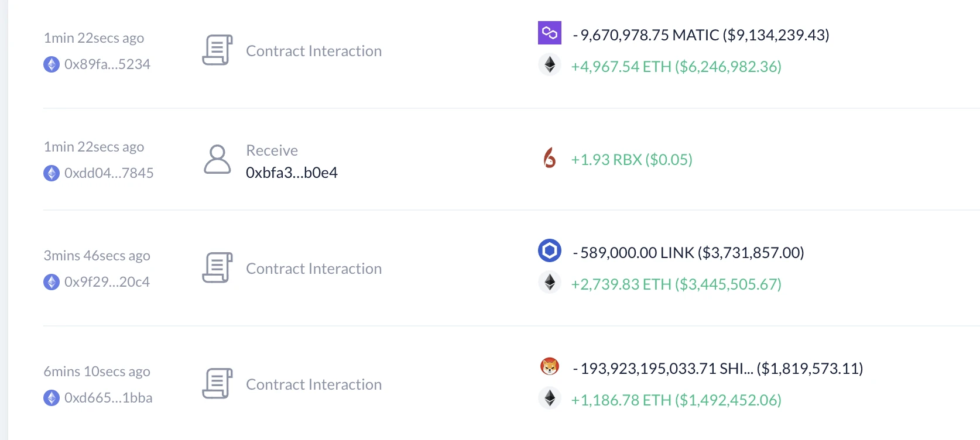Image resolution: width=980 pixels, height=440 pixels.
Task: Click the -589,000.00 LINK amount text
Action: pyautogui.click(x=688, y=253)
